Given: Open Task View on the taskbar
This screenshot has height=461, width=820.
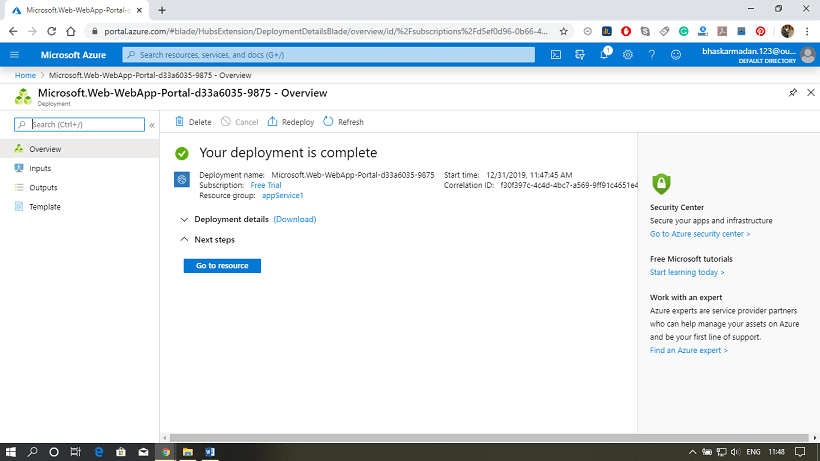Looking at the screenshot, I should 76,452.
